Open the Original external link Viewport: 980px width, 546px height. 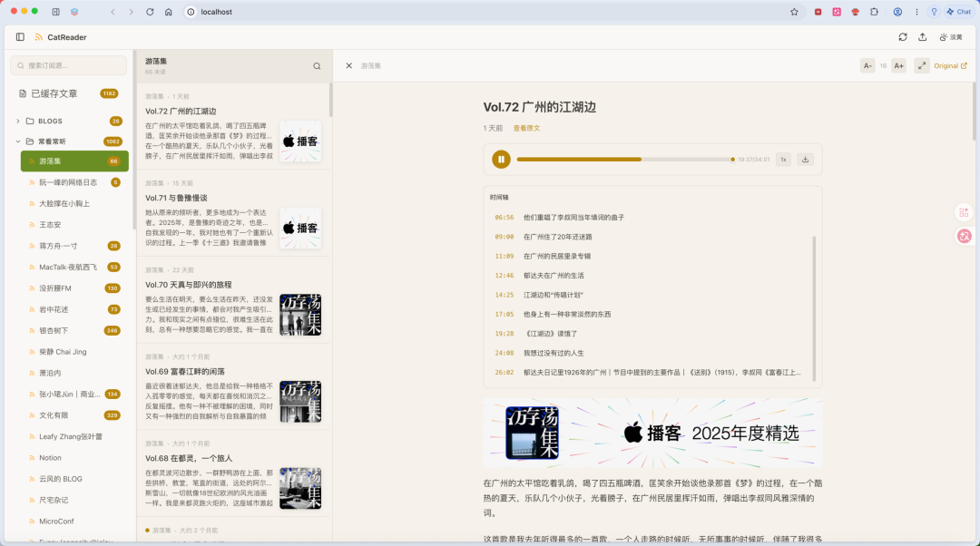tap(950, 65)
